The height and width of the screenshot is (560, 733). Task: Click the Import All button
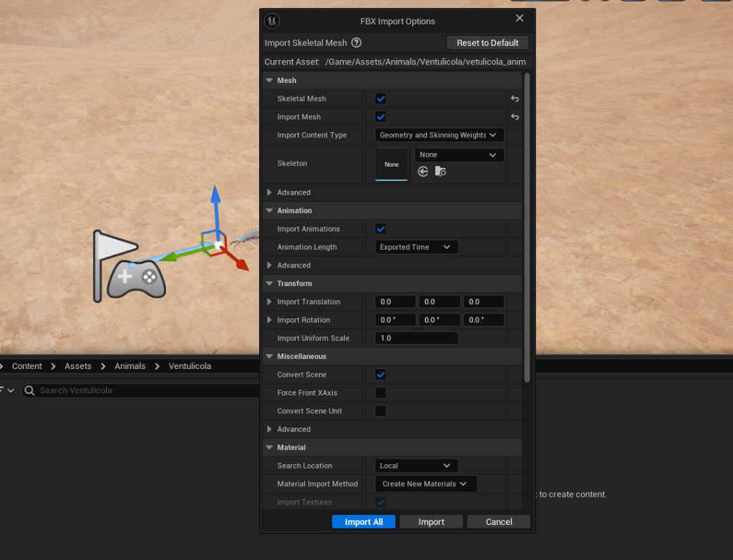point(364,522)
